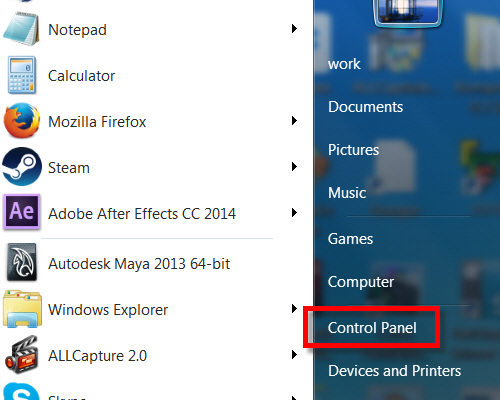Launch After Effects via the Ae icon
Screen dimensions: 500x400
(x=22, y=212)
